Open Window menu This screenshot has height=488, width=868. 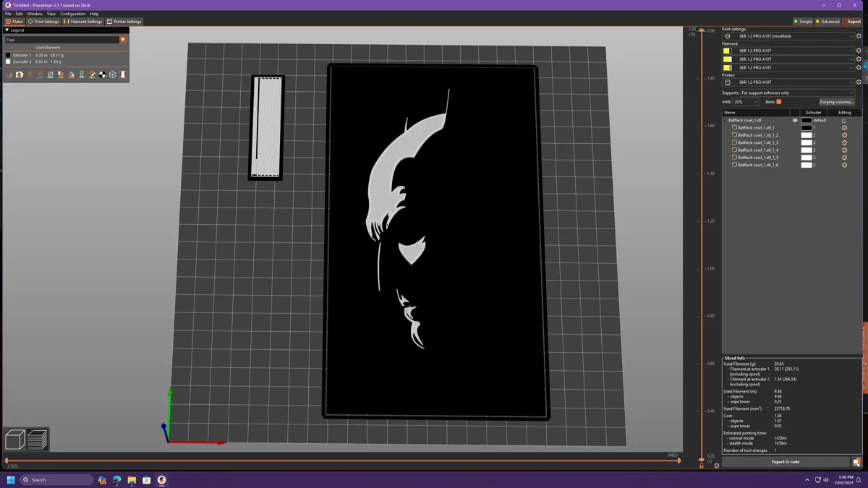(35, 14)
